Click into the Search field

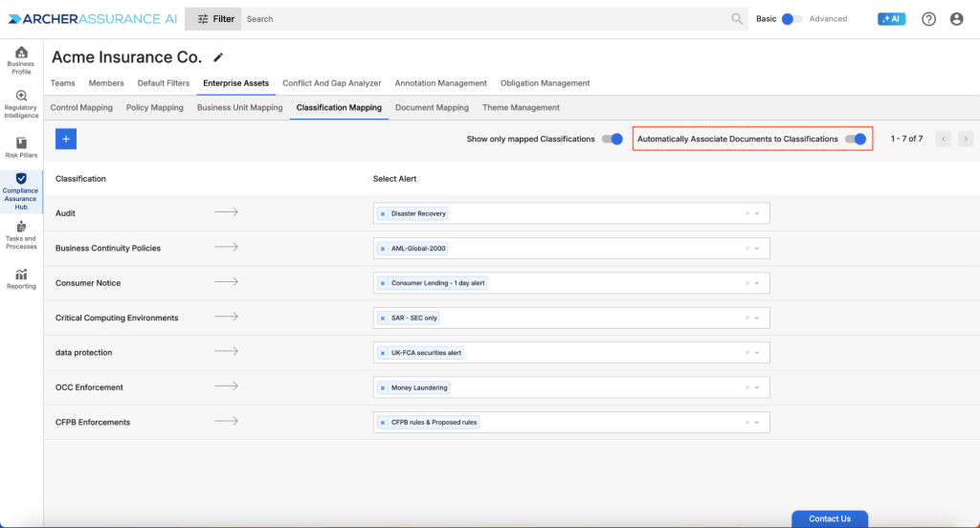coord(484,19)
